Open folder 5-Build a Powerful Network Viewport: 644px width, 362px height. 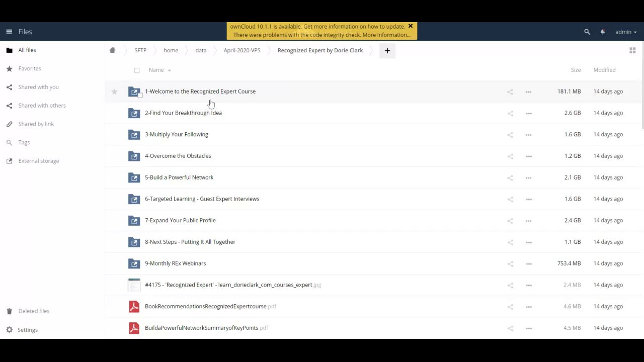[x=179, y=177]
